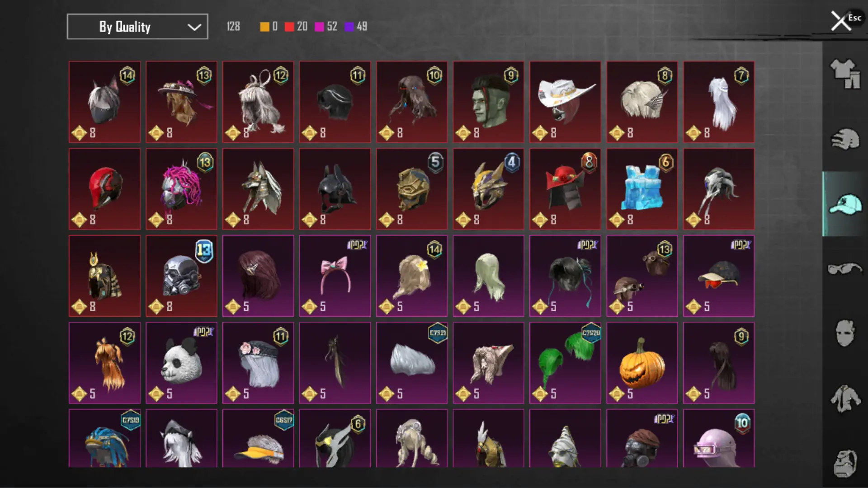Filter by purple quality count 49

coord(356,27)
